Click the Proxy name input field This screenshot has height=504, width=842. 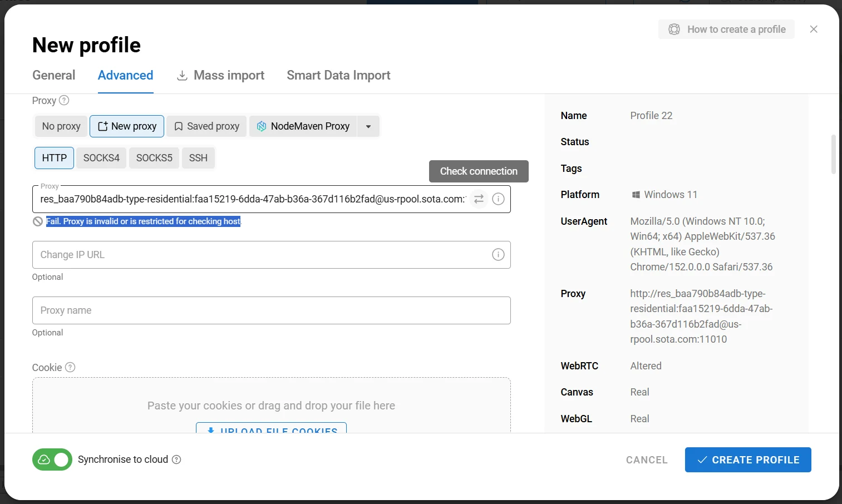click(x=272, y=310)
